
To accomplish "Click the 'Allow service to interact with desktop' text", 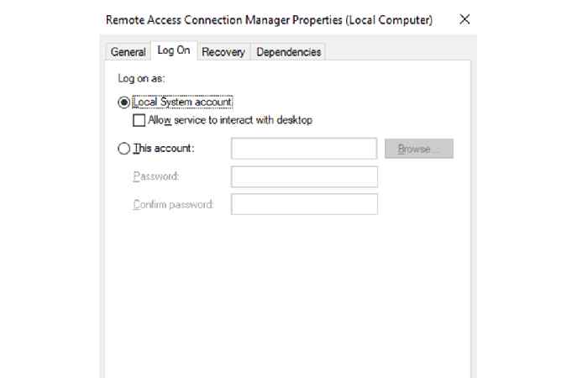I will 230,120.
